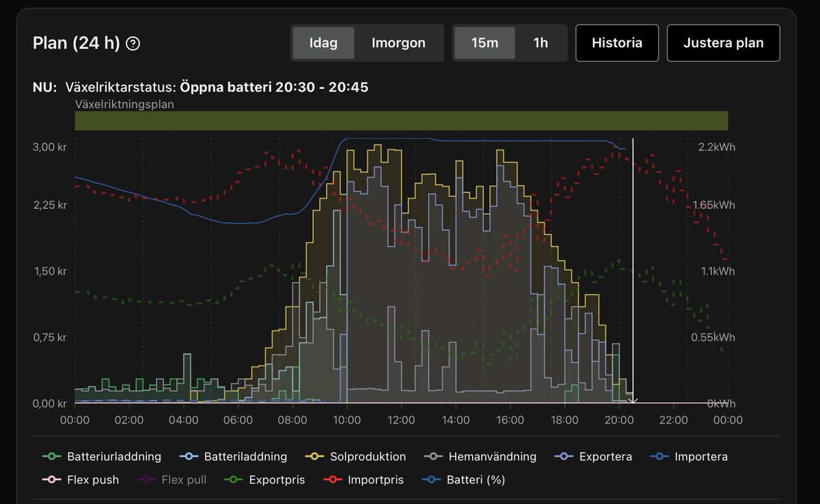Click the Växelriktningsplan label

124,104
